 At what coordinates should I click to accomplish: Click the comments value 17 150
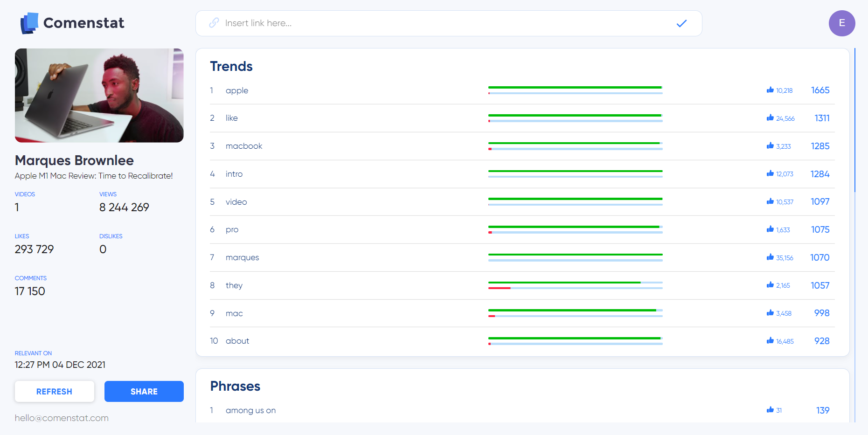point(30,291)
